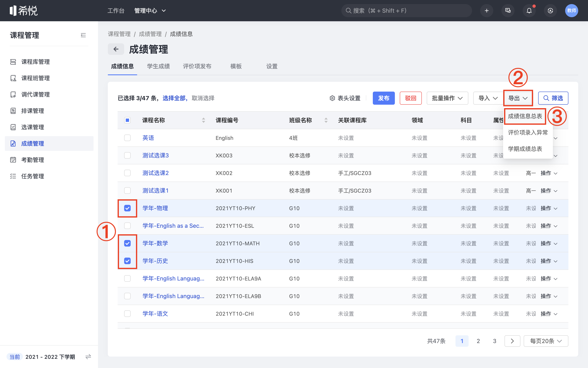The width and height of the screenshot is (588, 368).
Task: Check the 测试选课1 row checkbox
Action: click(x=127, y=191)
